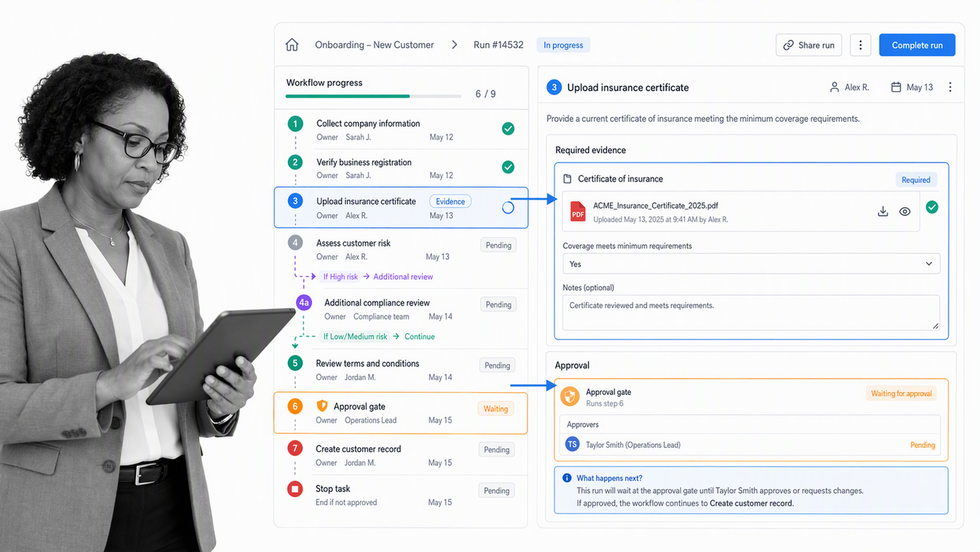Select Create customer record step

pyautogui.click(x=400, y=456)
